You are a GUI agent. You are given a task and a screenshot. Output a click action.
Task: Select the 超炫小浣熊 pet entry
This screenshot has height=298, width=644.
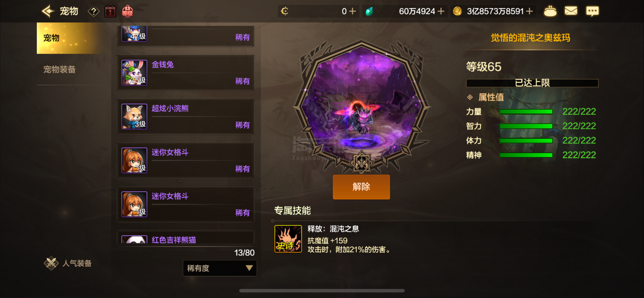coord(185,117)
